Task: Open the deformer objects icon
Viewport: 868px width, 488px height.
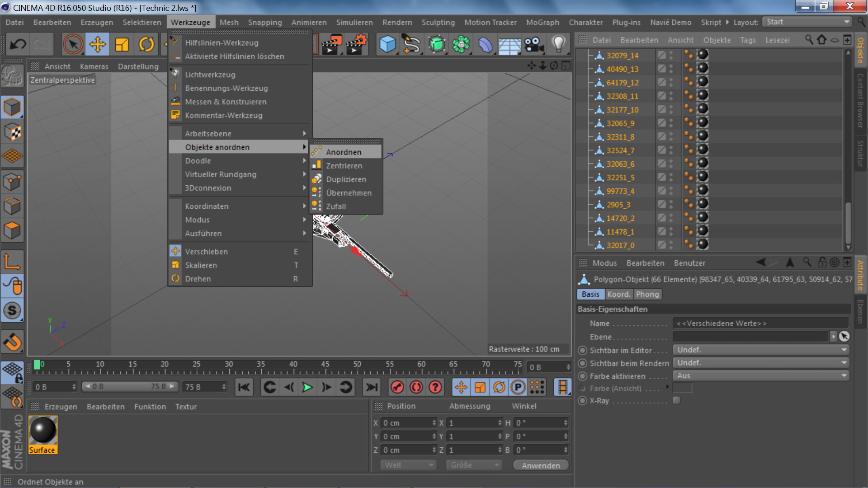Action: [x=485, y=44]
